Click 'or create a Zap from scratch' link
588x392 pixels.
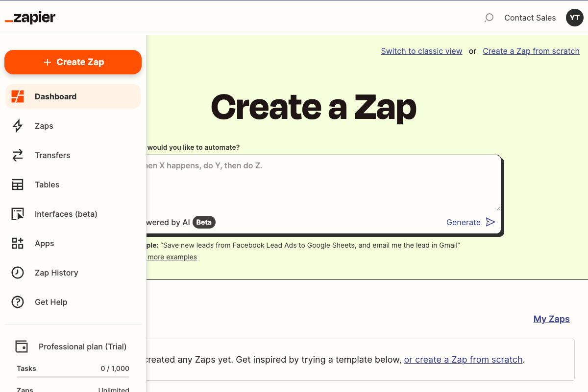click(463, 360)
